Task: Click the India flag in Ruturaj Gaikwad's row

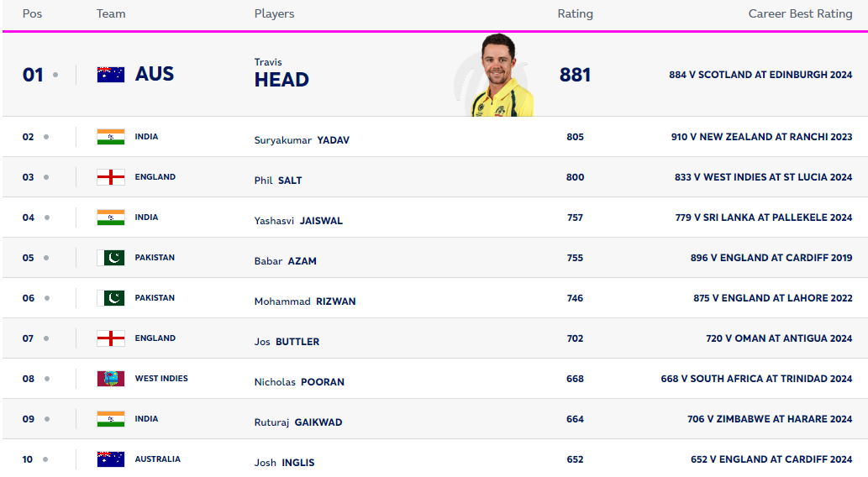Action: (x=111, y=419)
